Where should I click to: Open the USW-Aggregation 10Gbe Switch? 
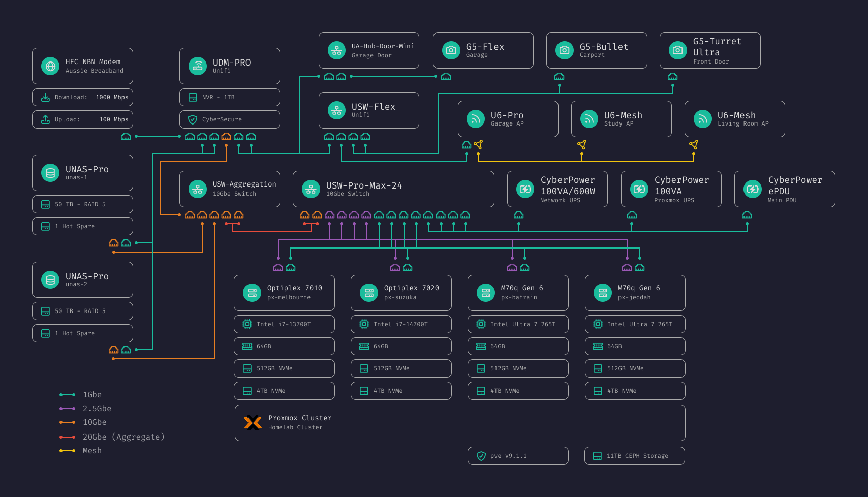(x=230, y=189)
